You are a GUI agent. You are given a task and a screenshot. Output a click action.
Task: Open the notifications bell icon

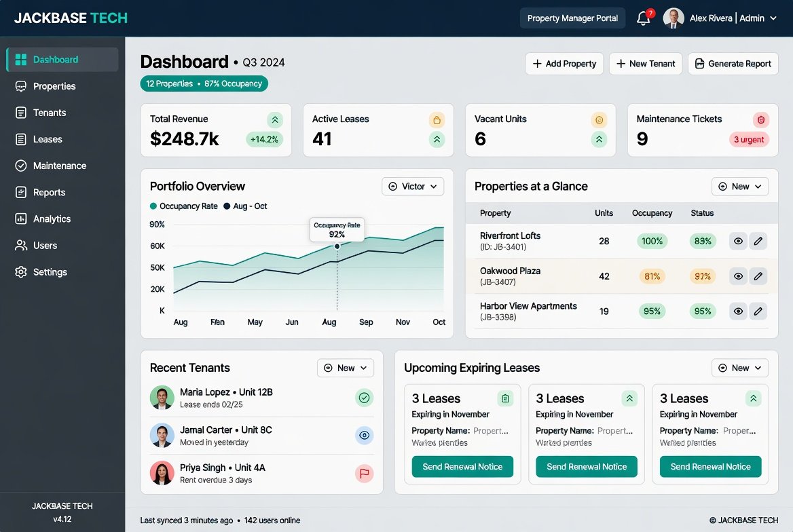[x=644, y=18]
